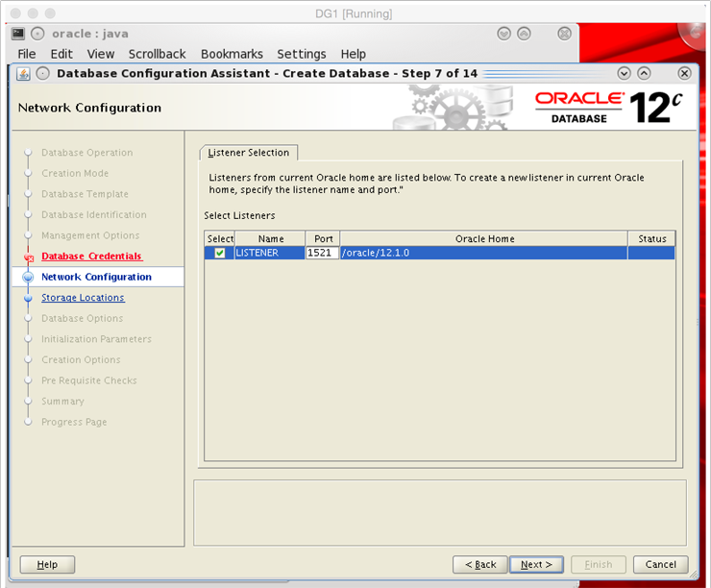Click the Pre Requisite Checks step
Screen dimensions: 711x588
(x=88, y=380)
